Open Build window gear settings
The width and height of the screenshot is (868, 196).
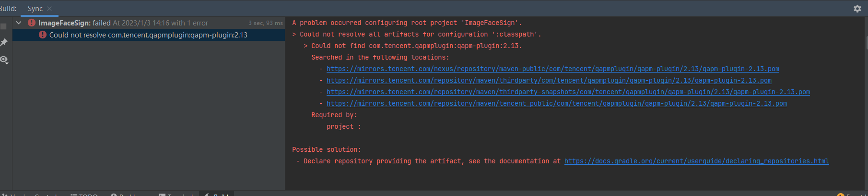pos(857,9)
